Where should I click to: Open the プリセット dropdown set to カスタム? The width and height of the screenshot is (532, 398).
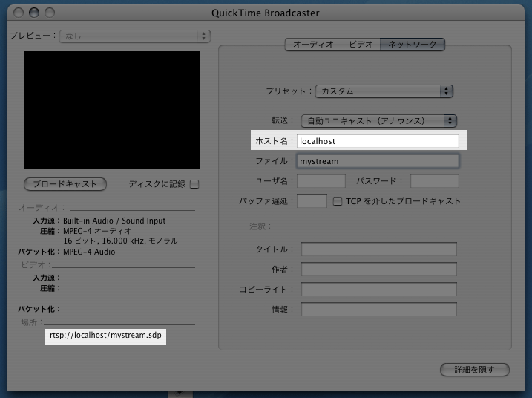coord(384,91)
